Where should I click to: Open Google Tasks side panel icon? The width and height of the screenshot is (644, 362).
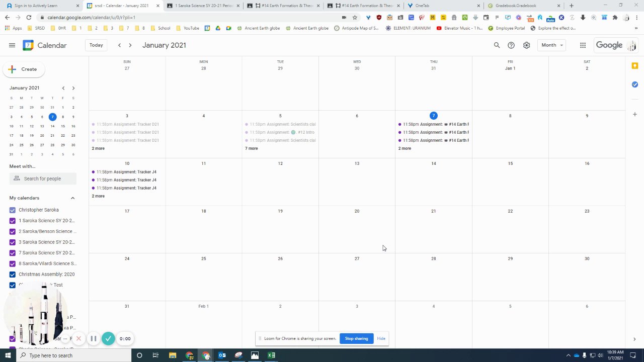pyautogui.click(x=635, y=84)
